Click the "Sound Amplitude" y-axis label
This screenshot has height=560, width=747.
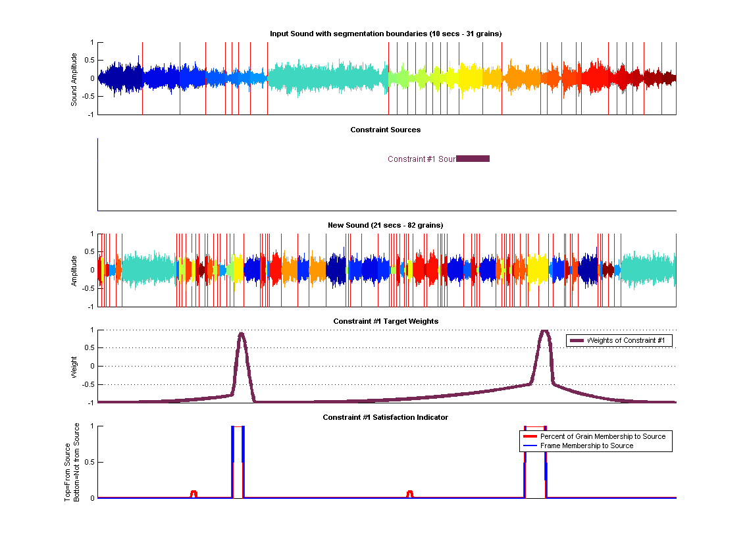pos(74,79)
